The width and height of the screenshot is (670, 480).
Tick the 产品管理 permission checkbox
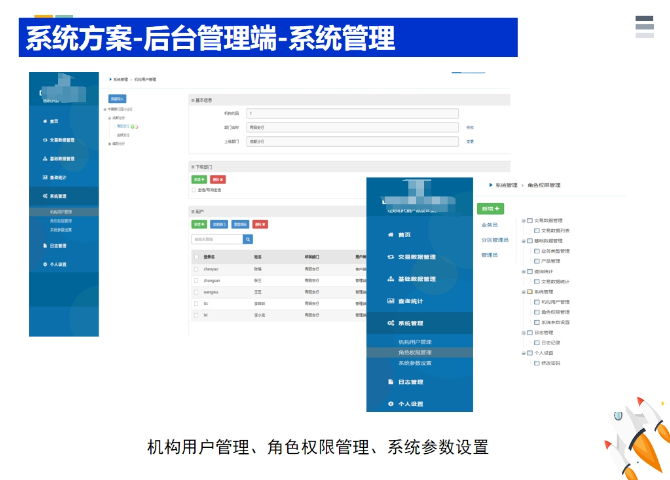537,261
